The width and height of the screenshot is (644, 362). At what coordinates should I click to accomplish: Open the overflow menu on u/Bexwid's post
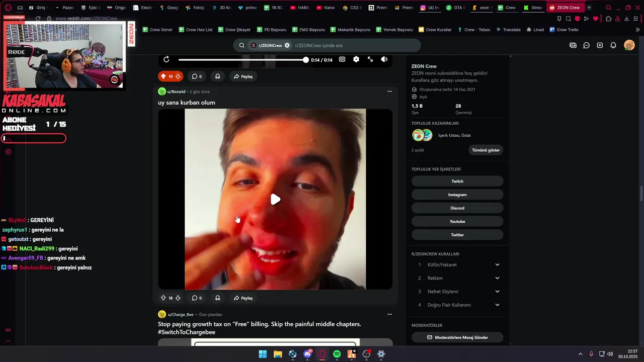389,92
